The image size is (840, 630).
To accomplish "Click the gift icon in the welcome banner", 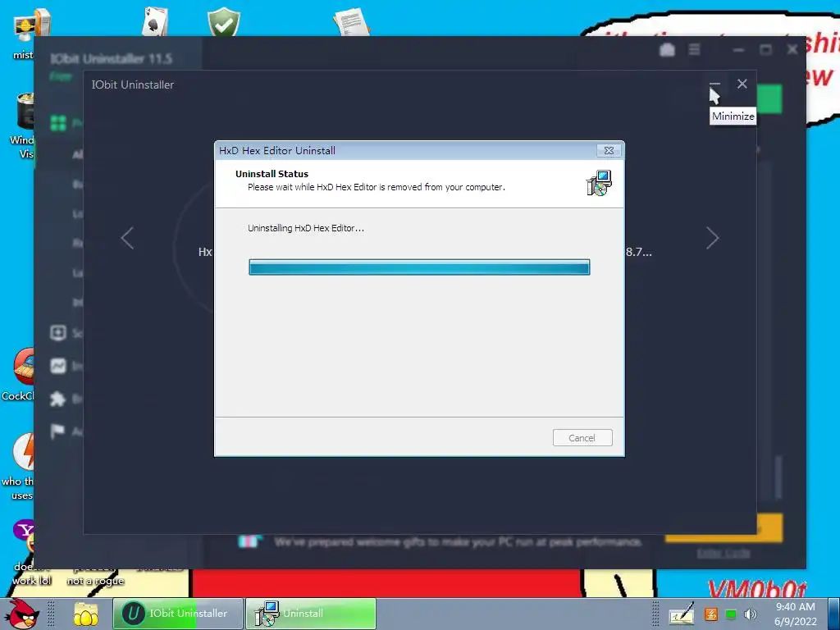I will pos(249,541).
